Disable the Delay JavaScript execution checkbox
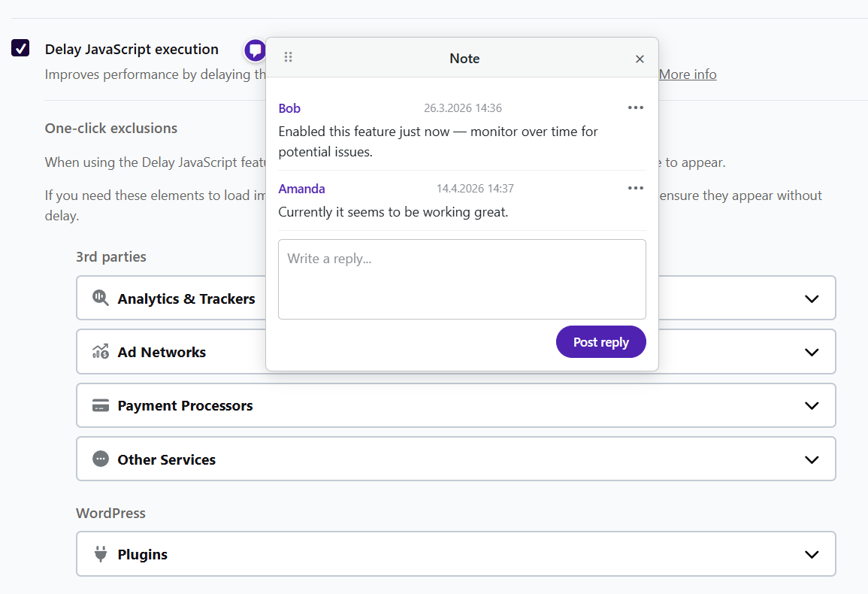Image resolution: width=868 pixels, height=594 pixels. pyautogui.click(x=20, y=47)
